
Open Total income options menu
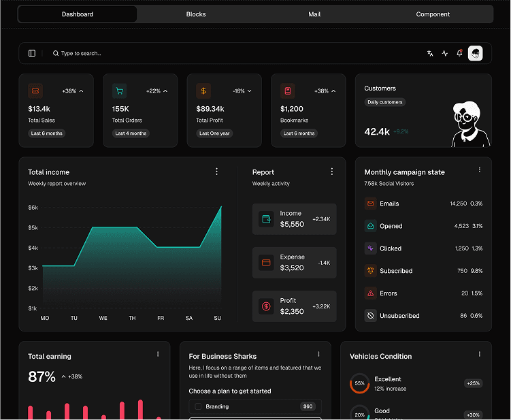click(x=217, y=172)
